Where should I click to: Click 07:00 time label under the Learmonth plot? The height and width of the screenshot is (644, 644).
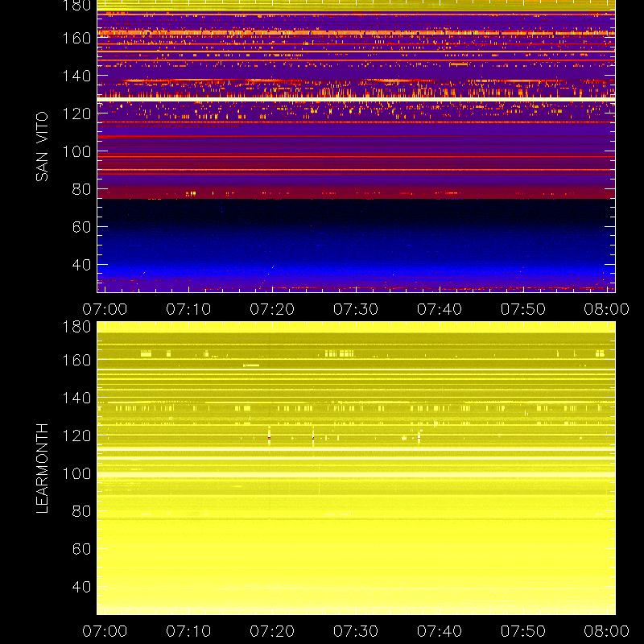tap(105, 631)
